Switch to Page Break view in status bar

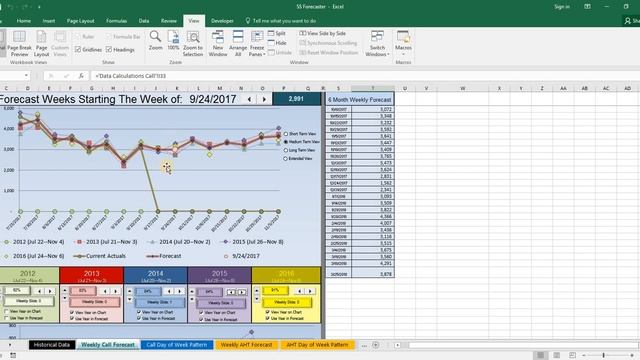coord(572,355)
